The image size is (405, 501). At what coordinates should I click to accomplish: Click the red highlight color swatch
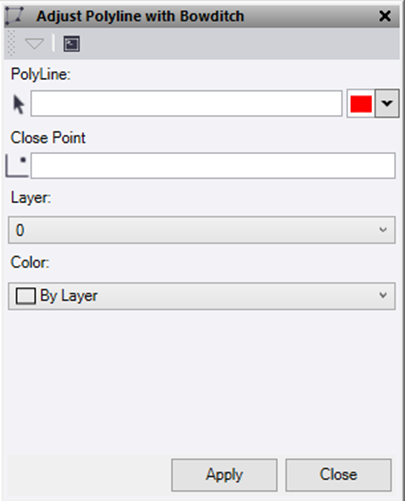click(361, 104)
